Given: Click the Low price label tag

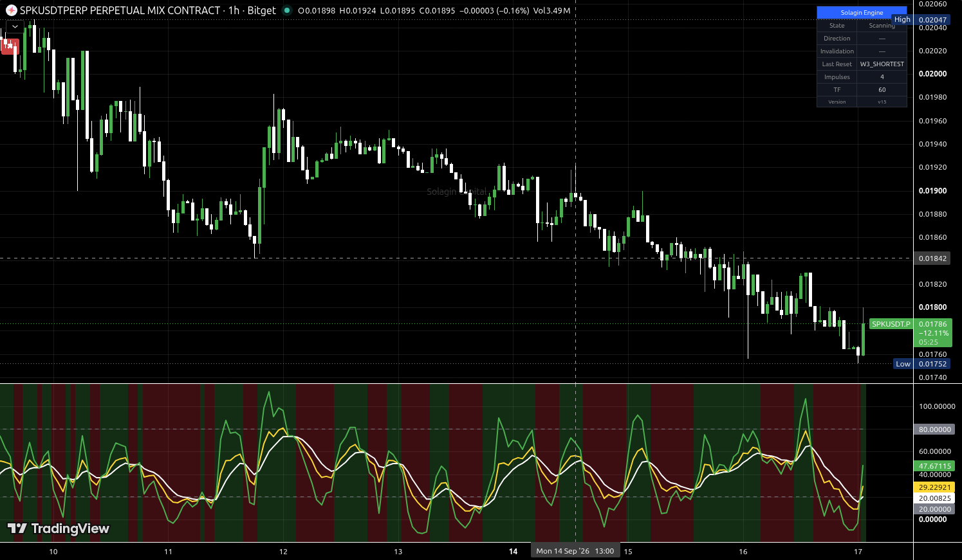Looking at the screenshot, I should pos(903,364).
